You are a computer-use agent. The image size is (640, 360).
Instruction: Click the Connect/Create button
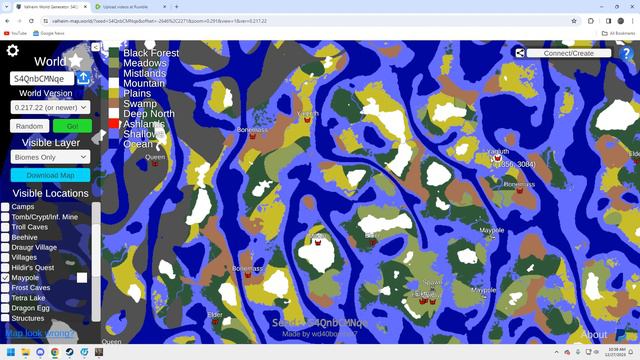pos(569,53)
